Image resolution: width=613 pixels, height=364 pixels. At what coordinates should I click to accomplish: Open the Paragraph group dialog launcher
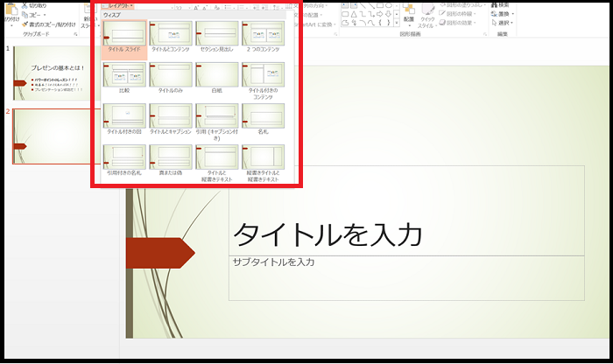(x=335, y=34)
